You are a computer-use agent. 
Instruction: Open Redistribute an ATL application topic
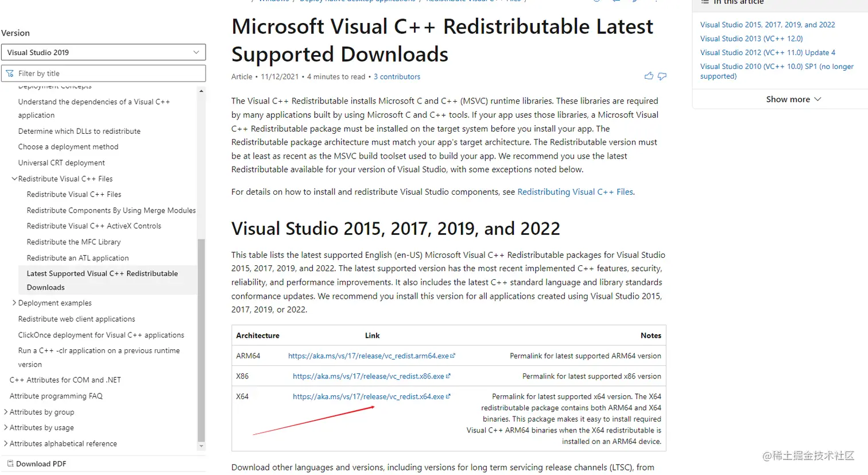coord(78,258)
